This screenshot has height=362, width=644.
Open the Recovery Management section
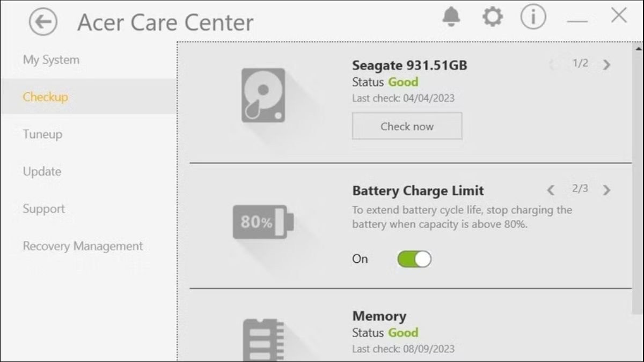[82, 246]
